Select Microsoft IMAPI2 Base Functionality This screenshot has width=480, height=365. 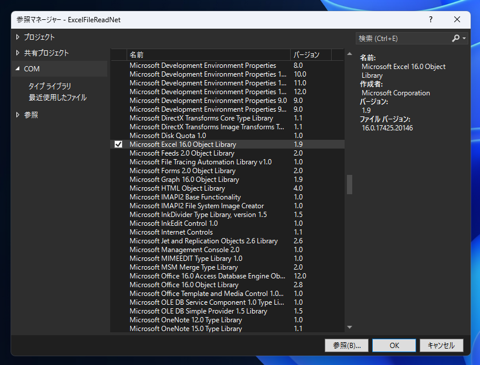(x=227, y=197)
